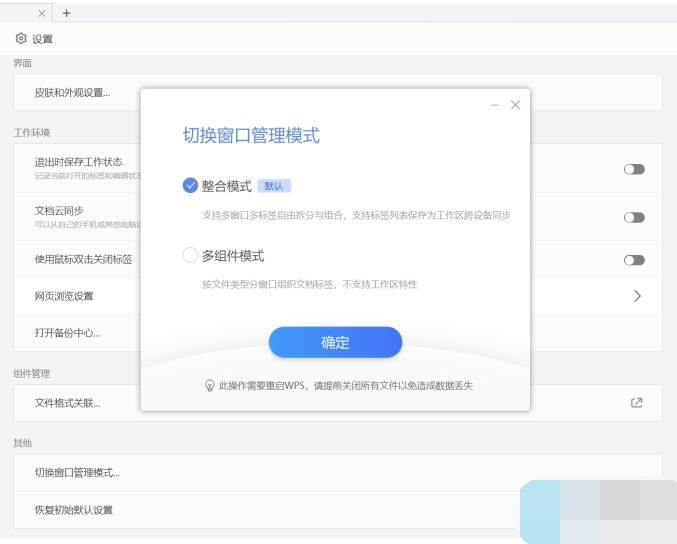677x544 pixels.
Task: Open 文件格式关联 setting
Action: pos(67,403)
